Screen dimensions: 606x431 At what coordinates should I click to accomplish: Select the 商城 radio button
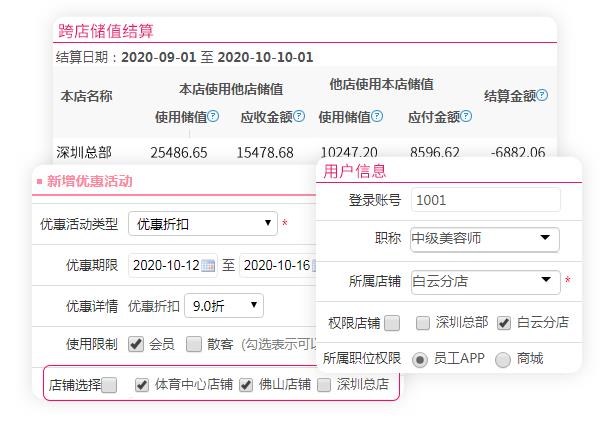click(503, 358)
